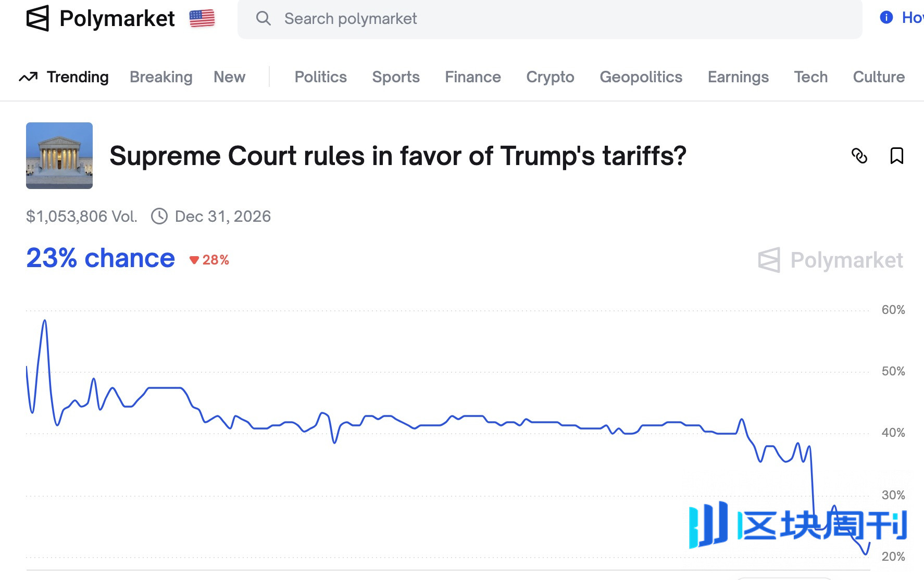
Task: Open the Politics category
Action: (x=320, y=77)
